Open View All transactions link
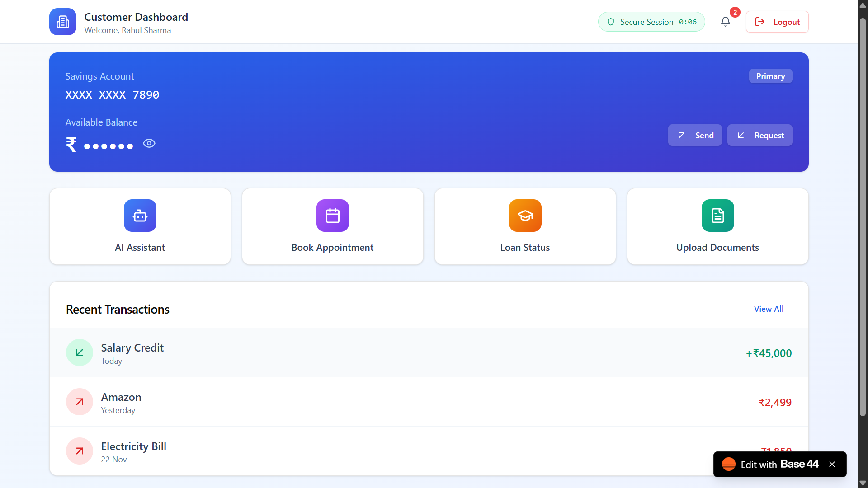 (x=769, y=309)
